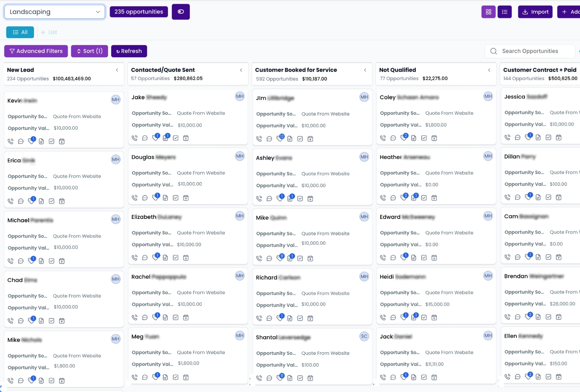The width and height of the screenshot is (580, 392).
Task: Open the notes icon on Heidi's card
Action: 413,317
